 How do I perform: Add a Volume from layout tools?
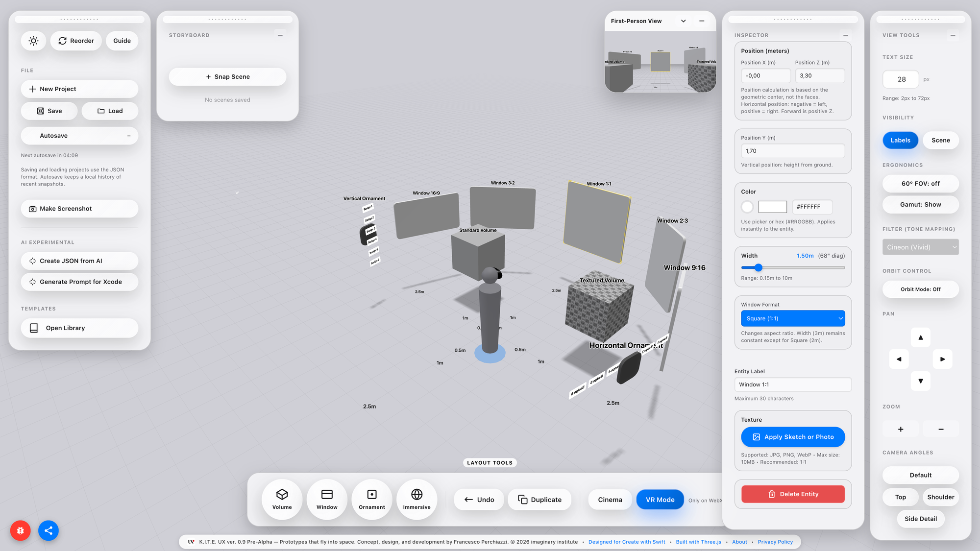[x=282, y=499]
